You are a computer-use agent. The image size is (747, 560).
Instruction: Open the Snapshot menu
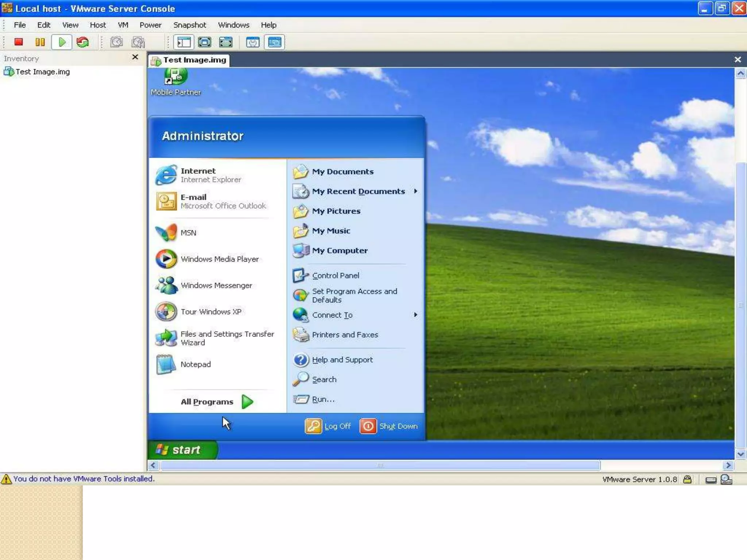point(189,25)
